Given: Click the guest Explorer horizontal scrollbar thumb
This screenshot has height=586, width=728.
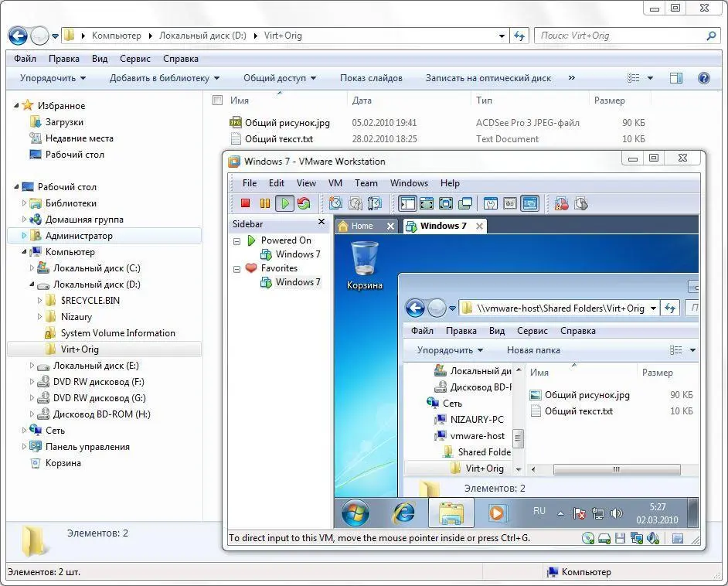Looking at the screenshot, I should 617,469.
